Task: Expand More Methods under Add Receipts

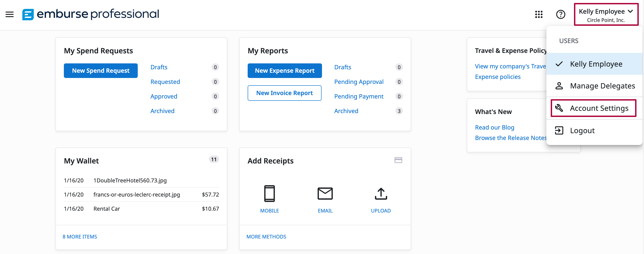Action: tap(266, 236)
